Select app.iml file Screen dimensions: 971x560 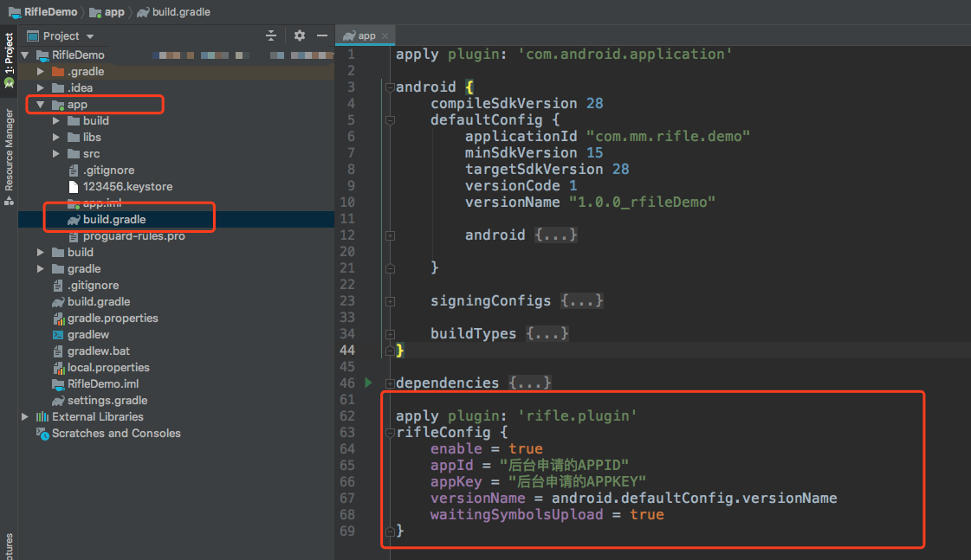click(101, 203)
